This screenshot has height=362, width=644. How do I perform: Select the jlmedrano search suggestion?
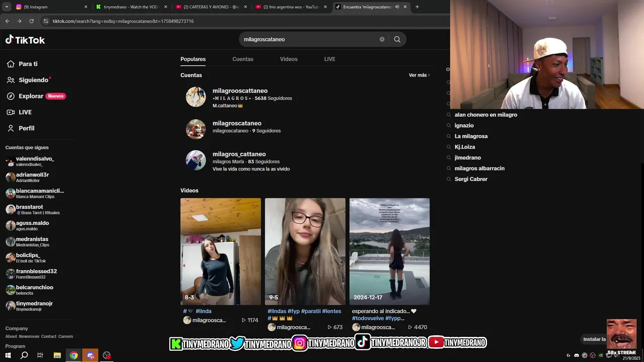pos(467,158)
